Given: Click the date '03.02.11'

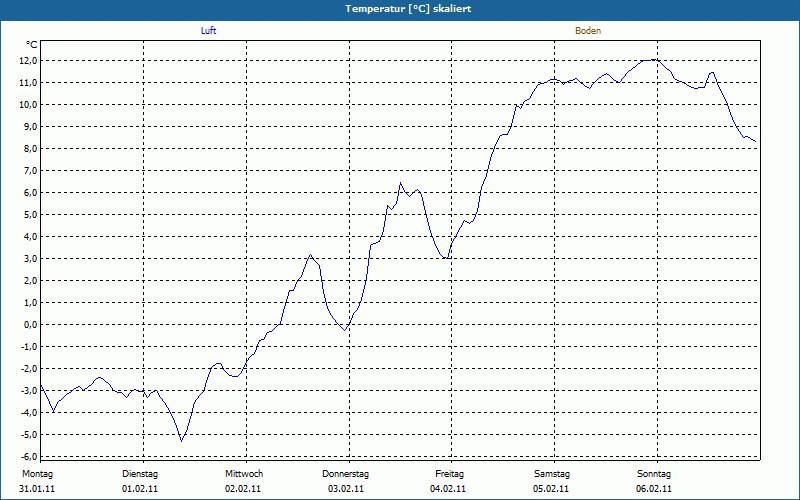Looking at the screenshot, I should [x=346, y=489].
